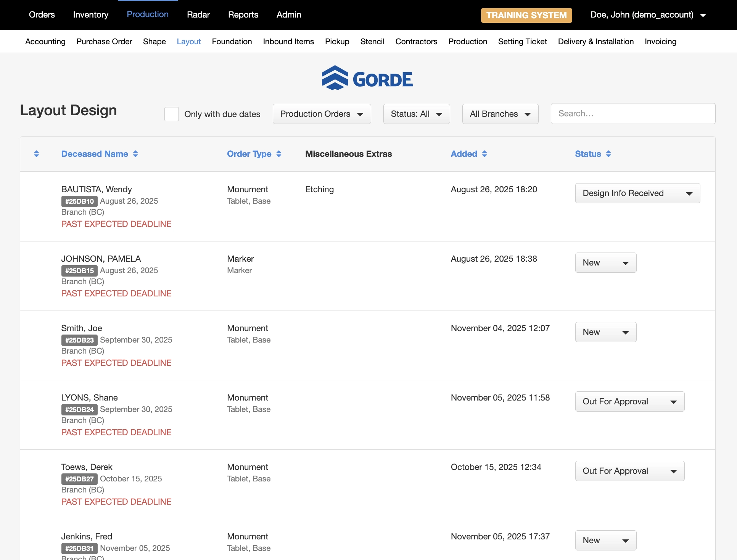Click the TRAINING SYSTEM badge

click(526, 15)
